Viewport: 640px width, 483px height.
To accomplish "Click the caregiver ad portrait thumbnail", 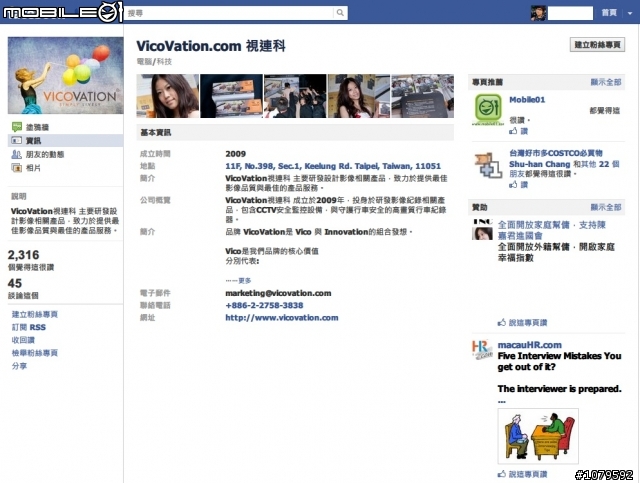I will 482,229.
